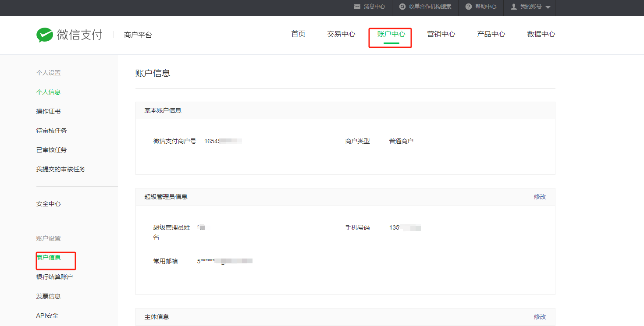The height and width of the screenshot is (326, 644).
Task: Select the 账户中心 tab
Action: (x=391, y=34)
